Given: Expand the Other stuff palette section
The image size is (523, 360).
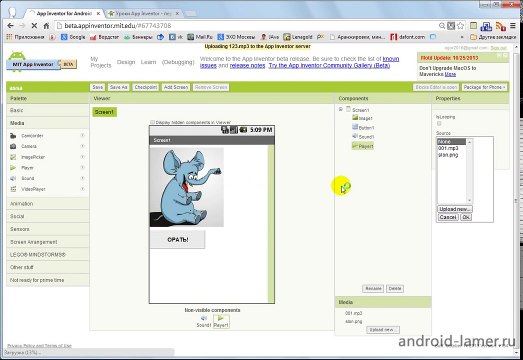Looking at the screenshot, I should (47, 267).
